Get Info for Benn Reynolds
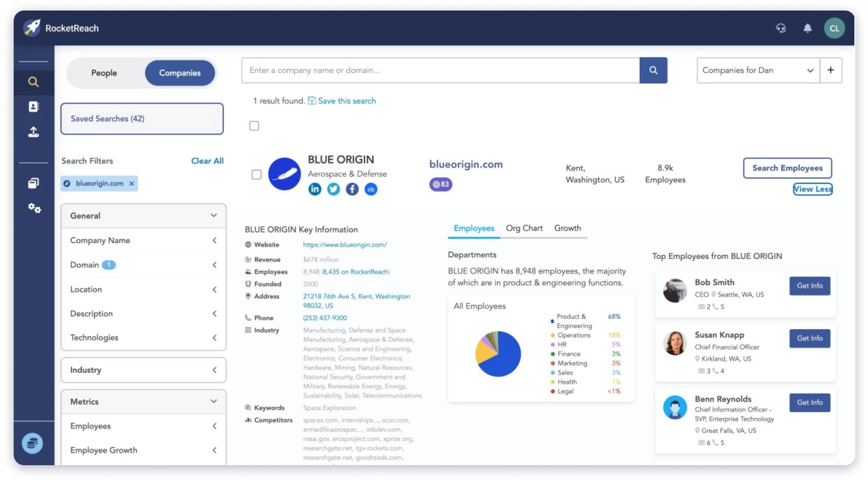 810,403
